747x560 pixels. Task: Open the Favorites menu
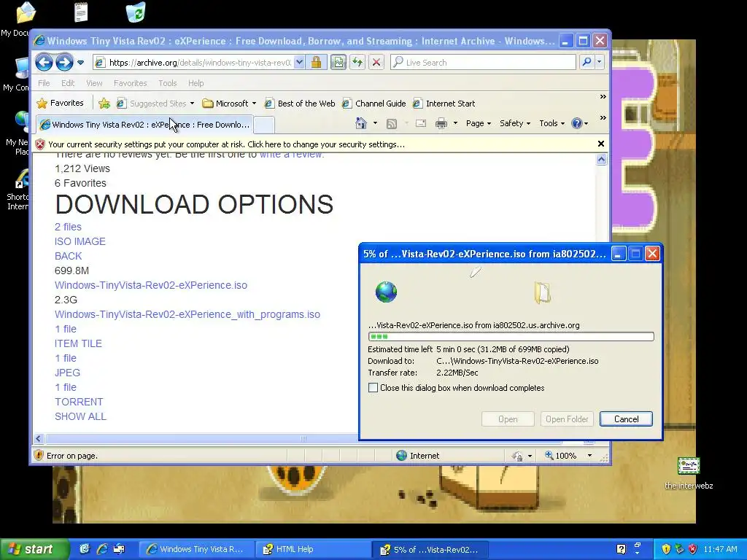[x=130, y=83]
